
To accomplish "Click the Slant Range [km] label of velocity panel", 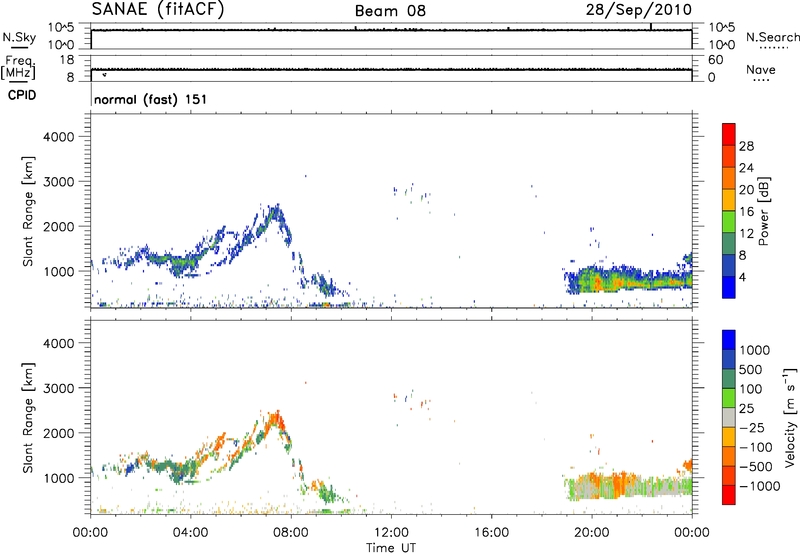I will pyautogui.click(x=28, y=418).
